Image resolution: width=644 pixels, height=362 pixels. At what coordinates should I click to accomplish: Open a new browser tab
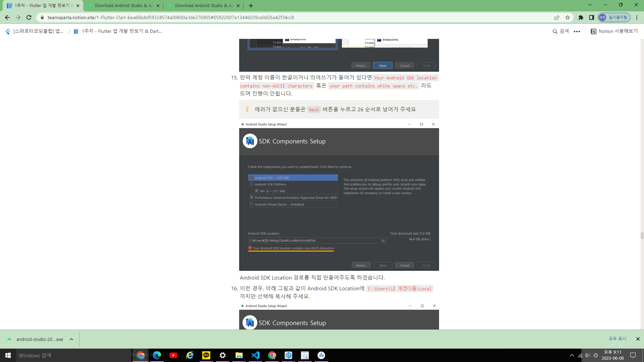coord(251,6)
